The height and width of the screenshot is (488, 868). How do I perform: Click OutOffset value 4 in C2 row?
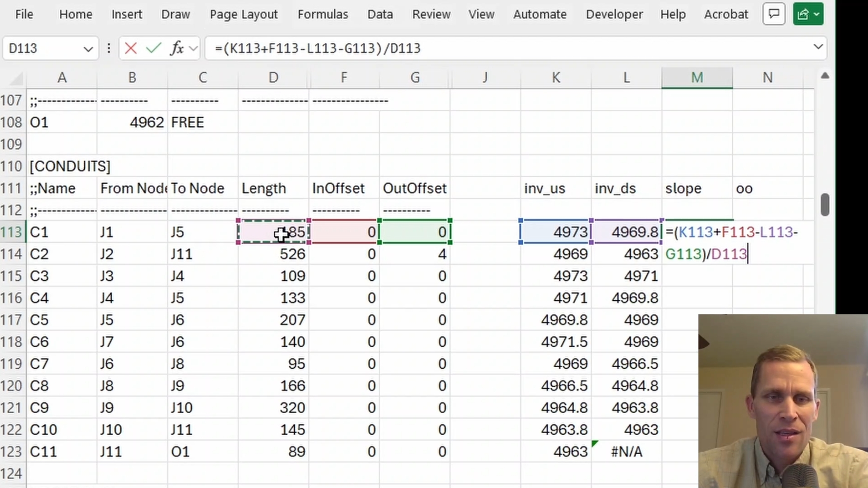click(x=415, y=254)
